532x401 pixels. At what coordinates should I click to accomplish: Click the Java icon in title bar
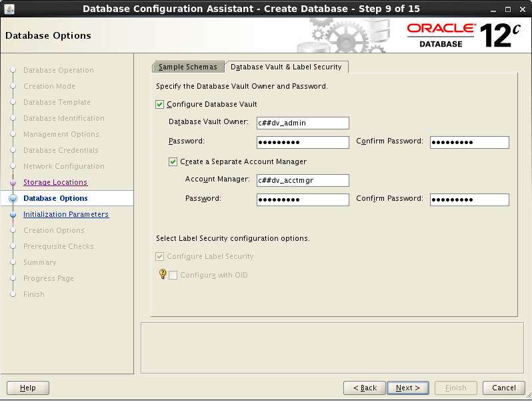pos(9,9)
